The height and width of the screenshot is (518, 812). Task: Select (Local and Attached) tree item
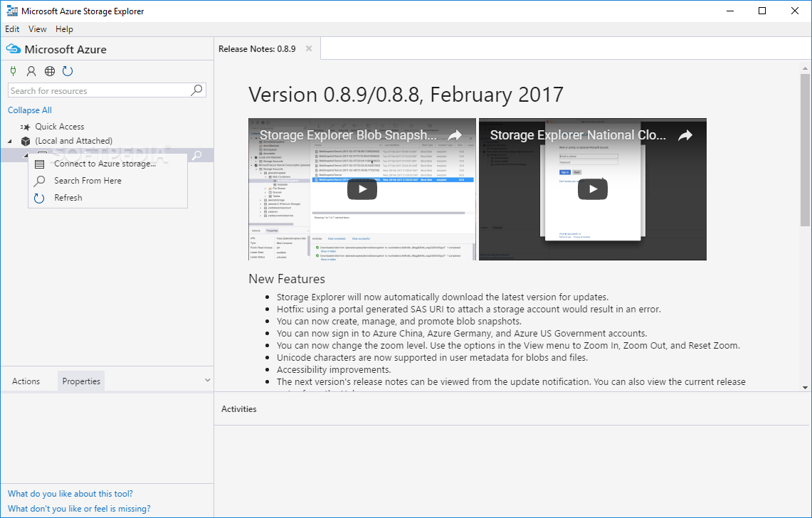coord(73,141)
